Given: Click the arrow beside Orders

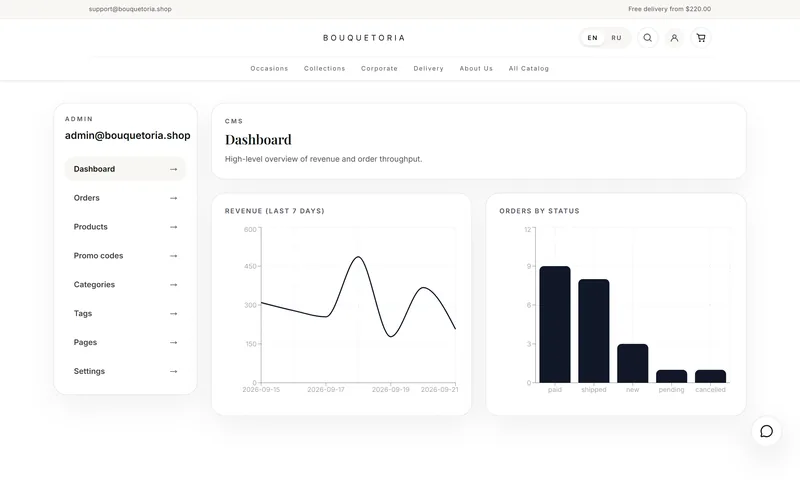Looking at the screenshot, I should (x=173, y=198).
